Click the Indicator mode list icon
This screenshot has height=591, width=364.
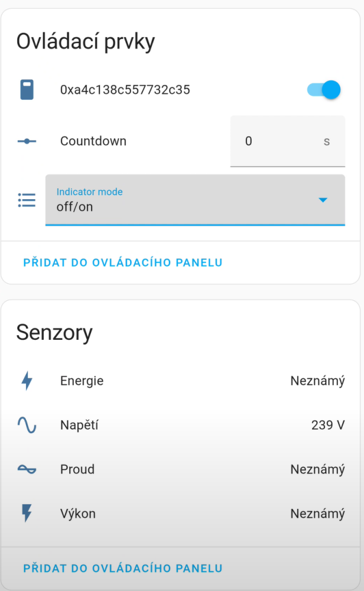pyautogui.click(x=27, y=200)
